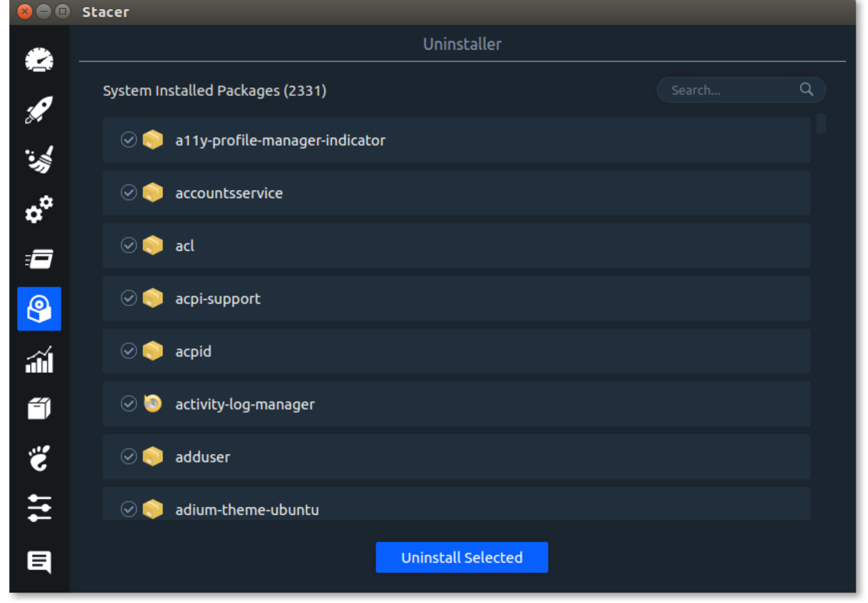Tick the adduser checkbox

click(x=129, y=456)
